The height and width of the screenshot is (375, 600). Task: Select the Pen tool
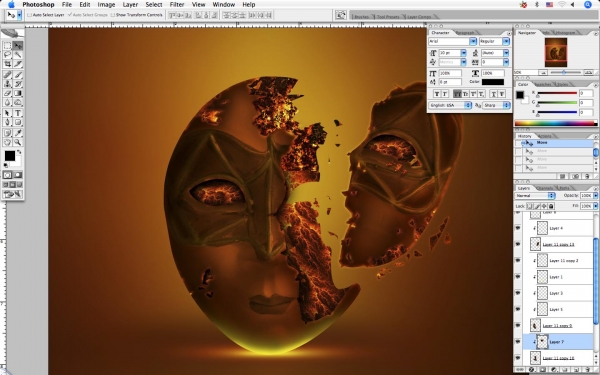click(7, 122)
